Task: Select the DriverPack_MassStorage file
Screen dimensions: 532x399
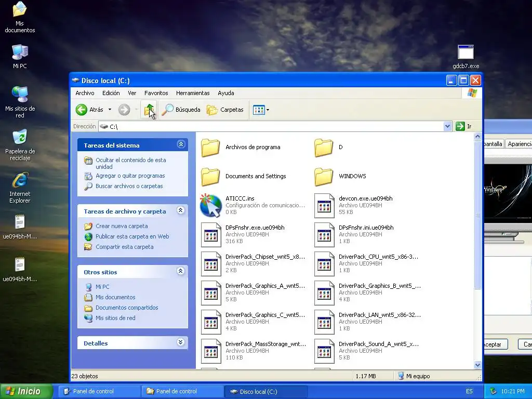Action: [x=253, y=351]
